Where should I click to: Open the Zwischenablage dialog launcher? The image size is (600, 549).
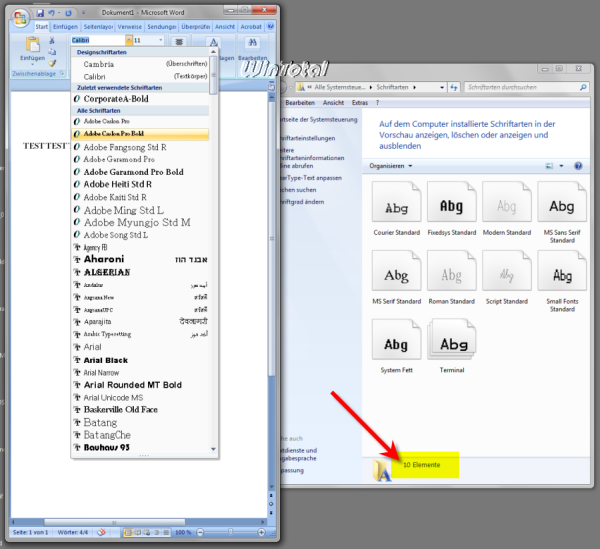[62, 73]
